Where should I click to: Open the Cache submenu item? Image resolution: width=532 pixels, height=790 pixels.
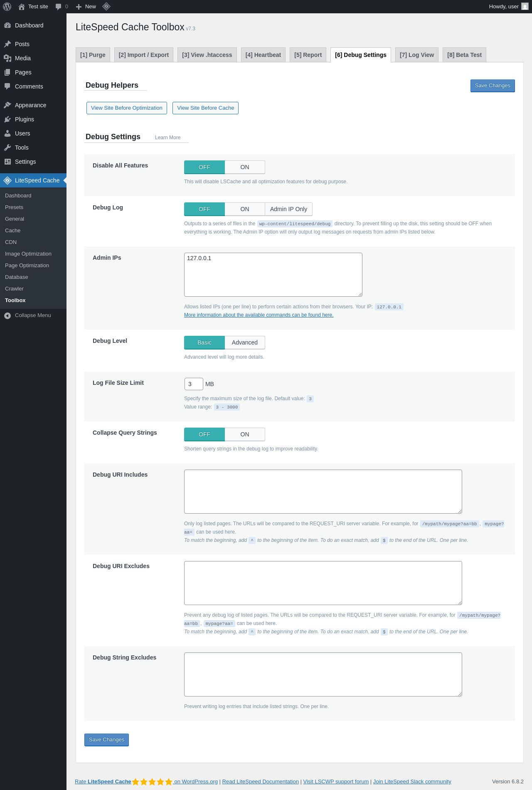pos(33,231)
